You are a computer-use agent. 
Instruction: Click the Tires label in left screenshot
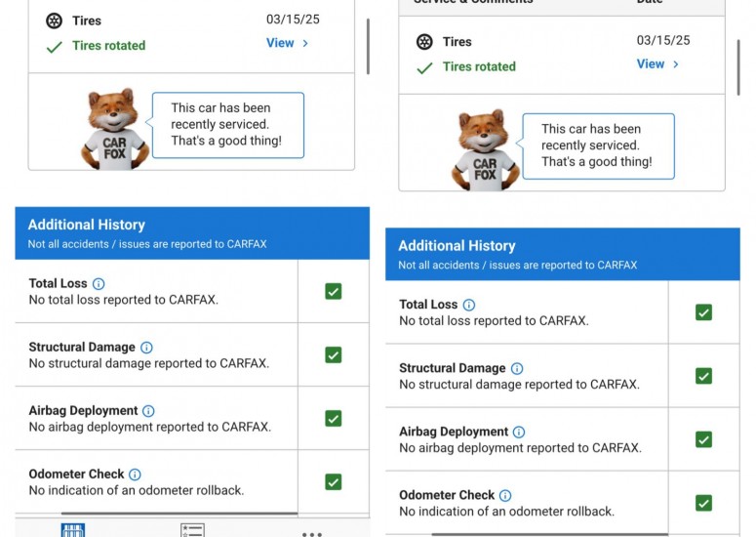87,21
